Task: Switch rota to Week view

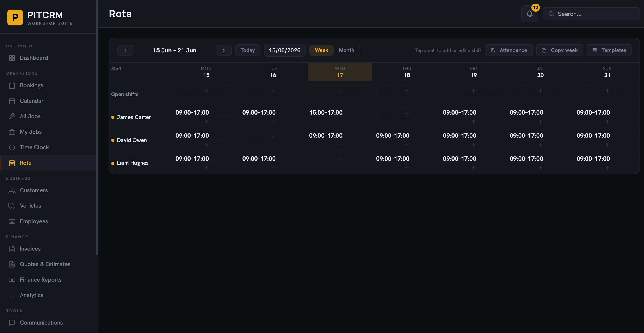Action: coord(321,50)
